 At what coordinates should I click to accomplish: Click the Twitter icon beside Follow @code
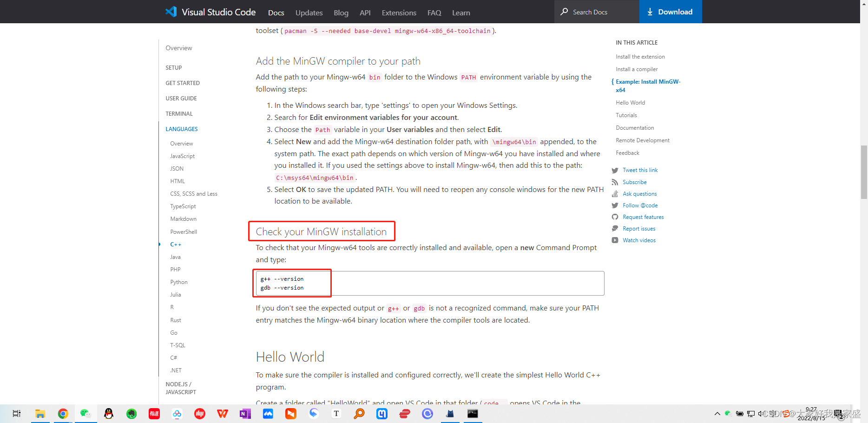pos(615,205)
